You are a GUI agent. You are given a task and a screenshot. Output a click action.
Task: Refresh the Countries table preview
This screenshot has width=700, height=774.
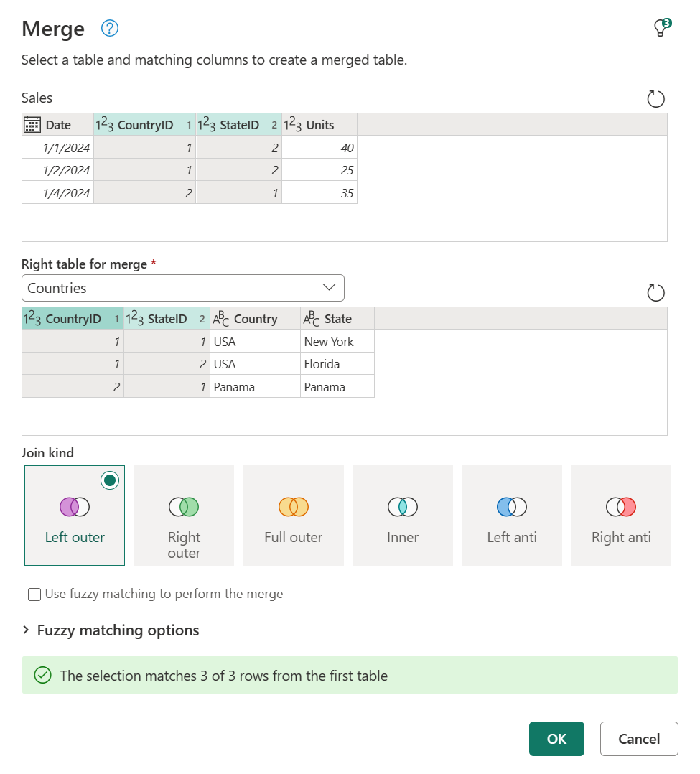pos(655,293)
